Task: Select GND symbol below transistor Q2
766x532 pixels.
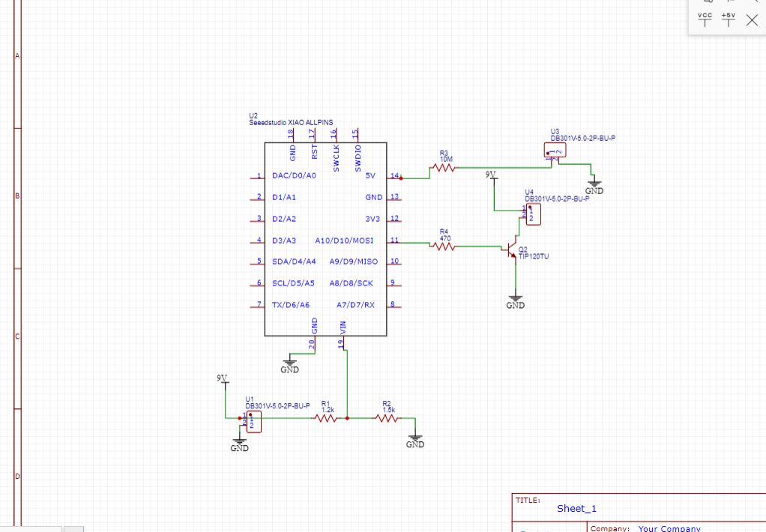Action: coord(516,302)
